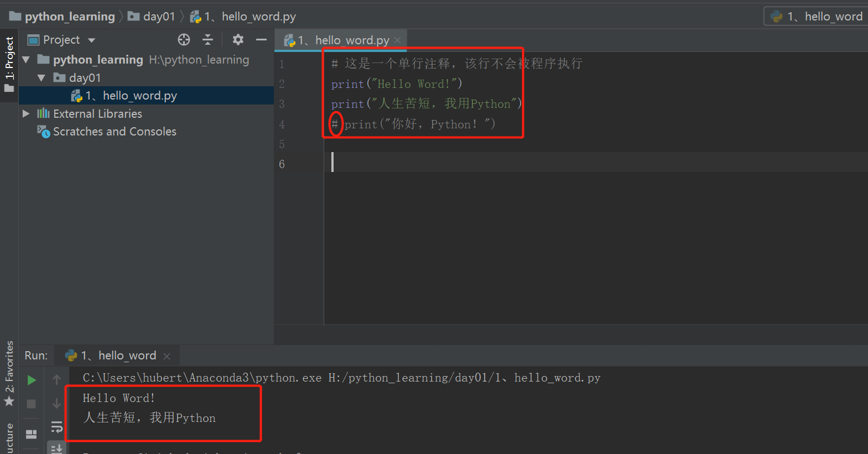868x454 pixels.
Task: Click the comment on line 1
Action: (456, 64)
